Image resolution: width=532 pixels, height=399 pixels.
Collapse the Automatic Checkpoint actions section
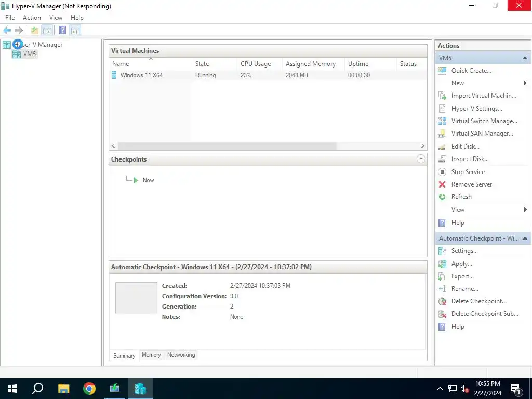pyautogui.click(x=525, y=238)
